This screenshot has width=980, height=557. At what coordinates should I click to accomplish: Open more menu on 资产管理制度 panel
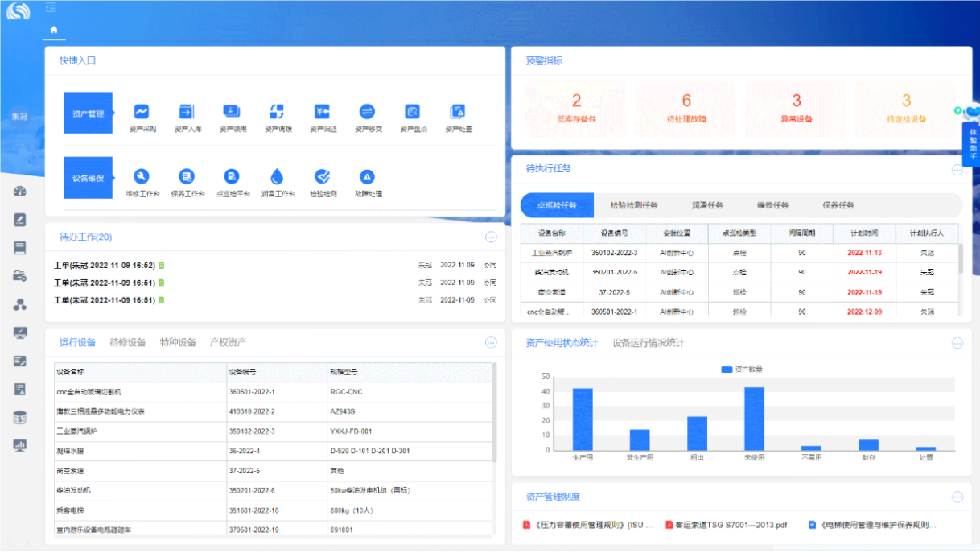coord(957,497)
